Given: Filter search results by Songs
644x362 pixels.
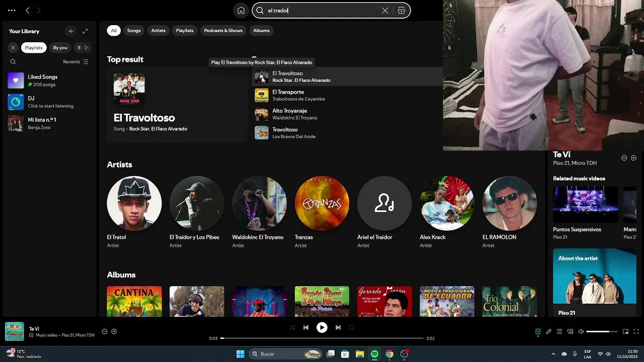Looking at the screenshot, I should point(134,31).
